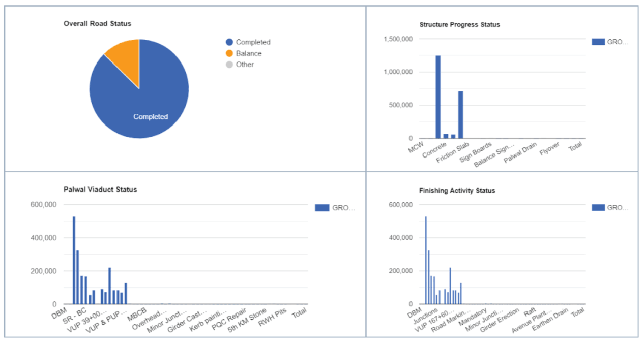This screenshot has width=644, height=345.
Task: Click the GRO... legend in Structure Progress chart
Action: pyautogui.click(x=610, y=42)
